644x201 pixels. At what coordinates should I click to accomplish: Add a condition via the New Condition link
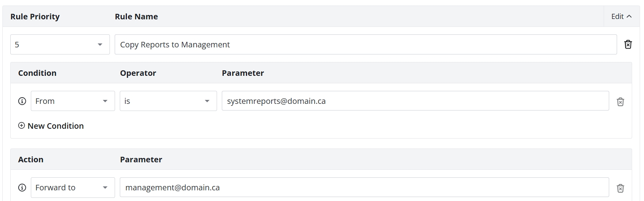click(x=51, y=126)
